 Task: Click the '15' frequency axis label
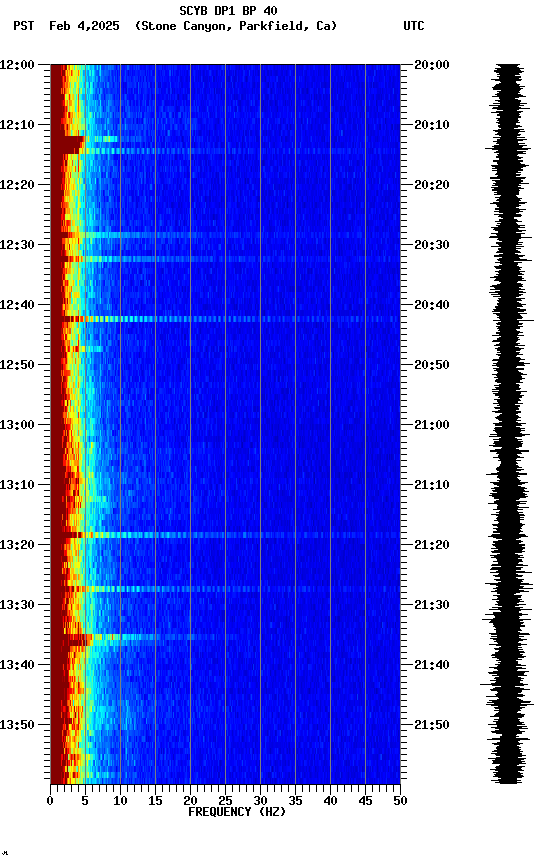coord(155,801)
